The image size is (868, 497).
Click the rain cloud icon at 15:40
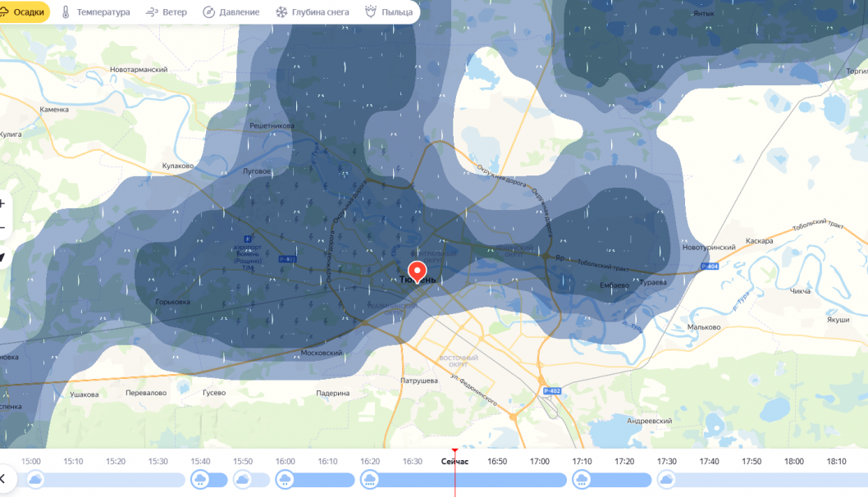tap(200, 479)
